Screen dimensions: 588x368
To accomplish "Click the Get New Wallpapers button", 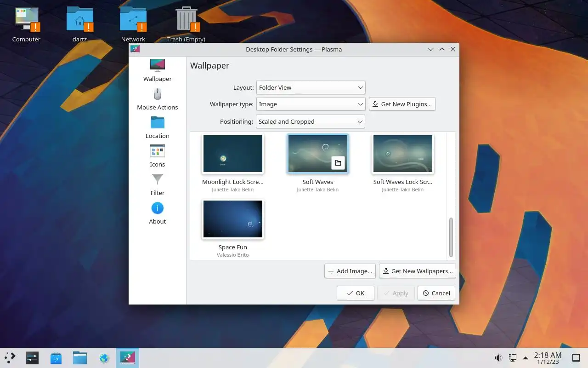I will click(418, 271).
